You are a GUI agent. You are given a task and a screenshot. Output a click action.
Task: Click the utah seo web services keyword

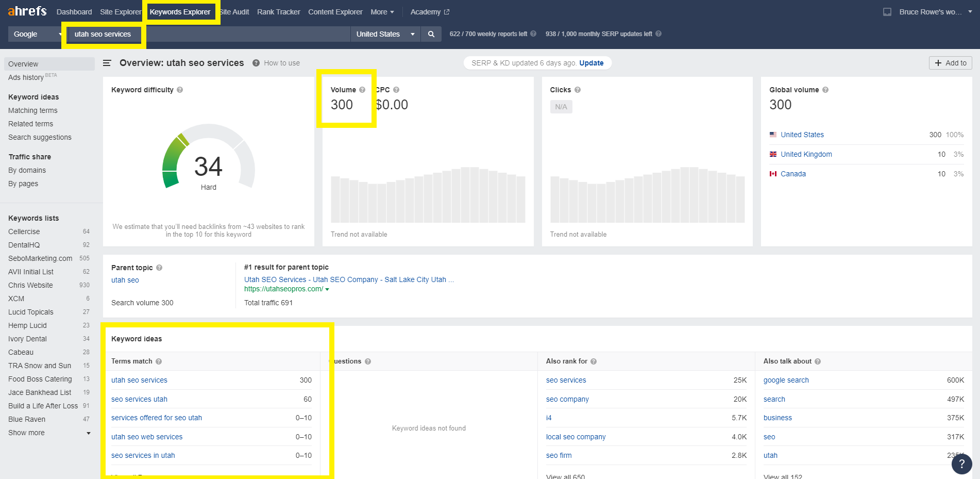[x=147, y=437]
